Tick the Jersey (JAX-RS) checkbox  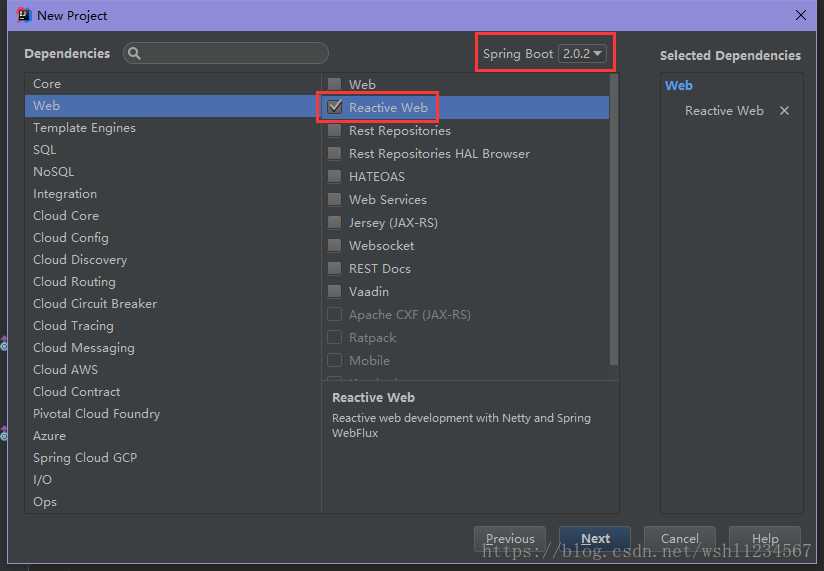[334, 223]
